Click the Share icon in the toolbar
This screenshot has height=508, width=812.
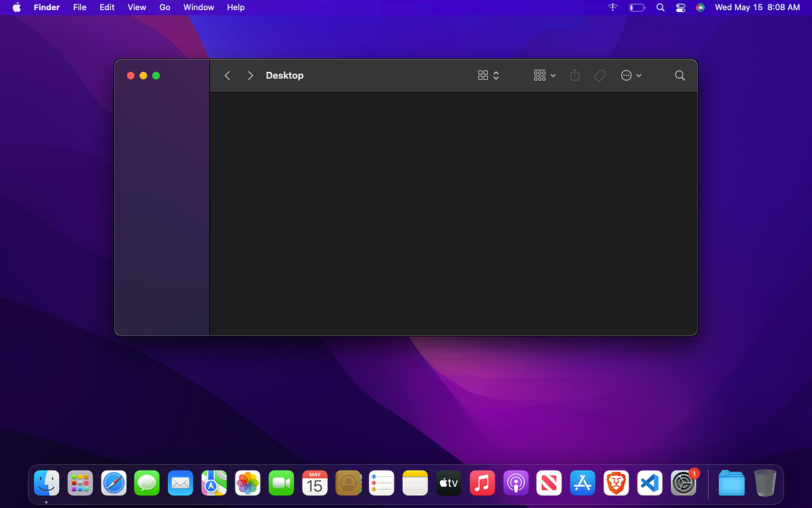(574, 75)
